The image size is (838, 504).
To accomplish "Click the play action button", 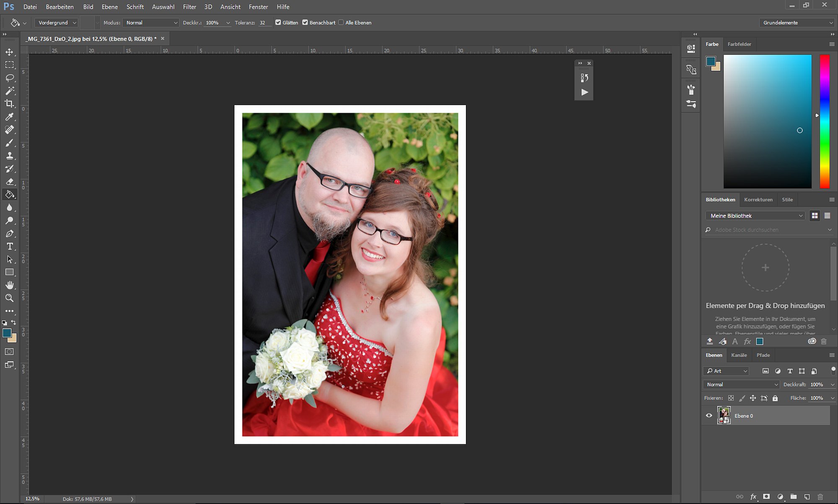I will (585, 92).
